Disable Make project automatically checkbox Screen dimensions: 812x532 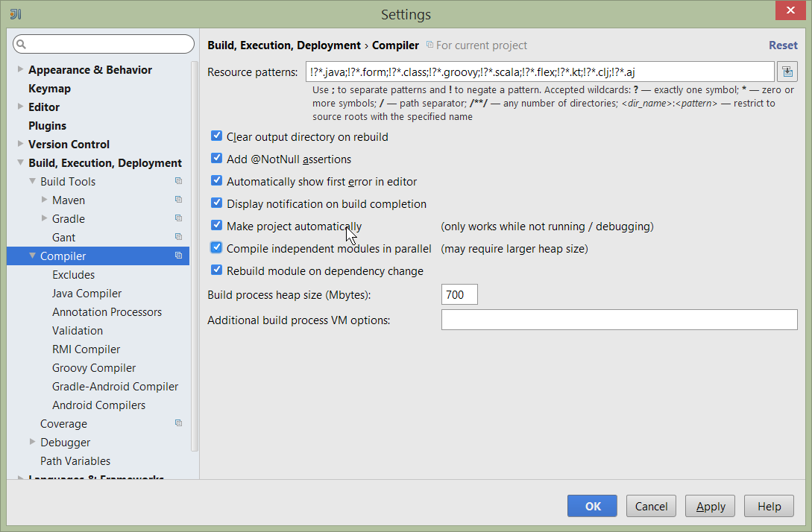click(217, 225)
